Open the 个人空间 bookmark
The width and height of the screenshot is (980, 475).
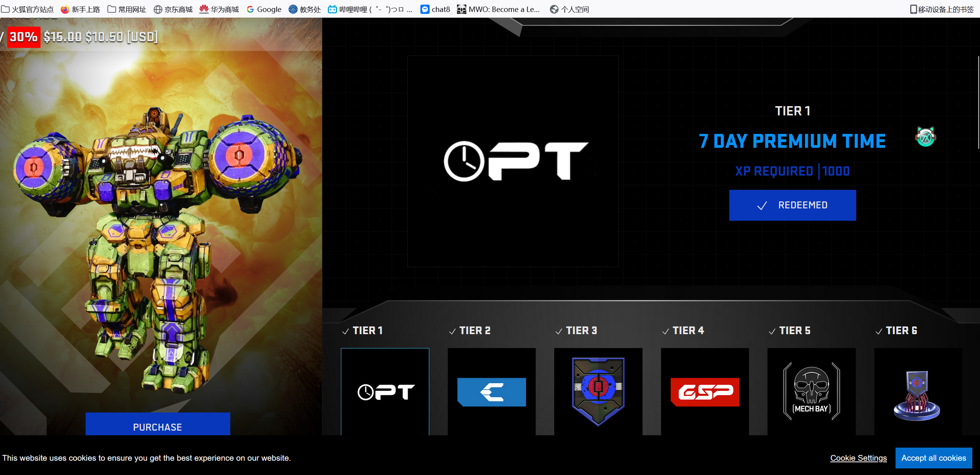[569, 9]
